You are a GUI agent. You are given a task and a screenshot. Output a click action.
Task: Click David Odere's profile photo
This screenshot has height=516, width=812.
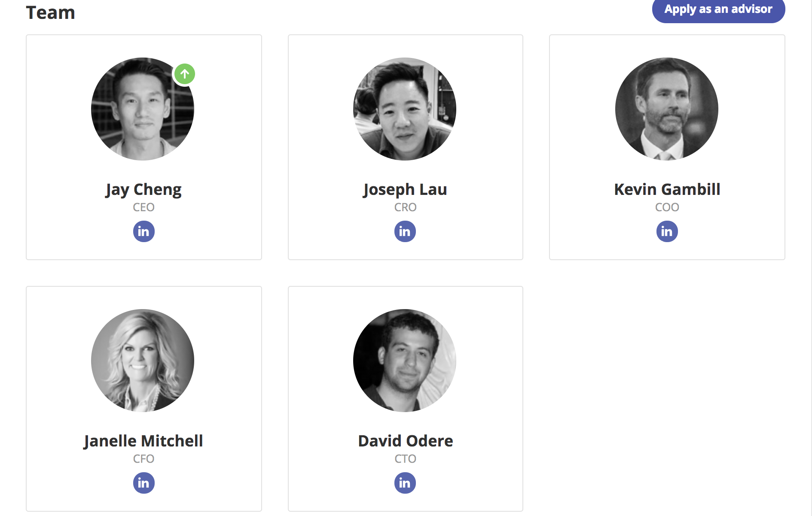pos(405,361)
